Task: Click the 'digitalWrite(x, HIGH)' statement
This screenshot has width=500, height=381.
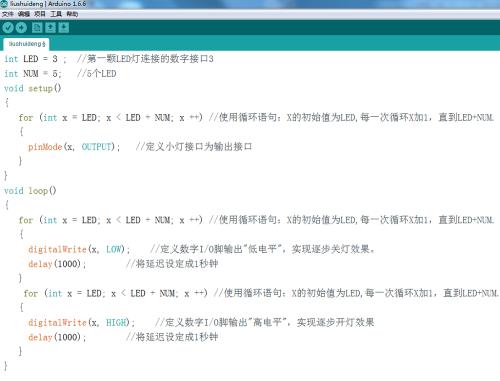Action: click(81, 322)
